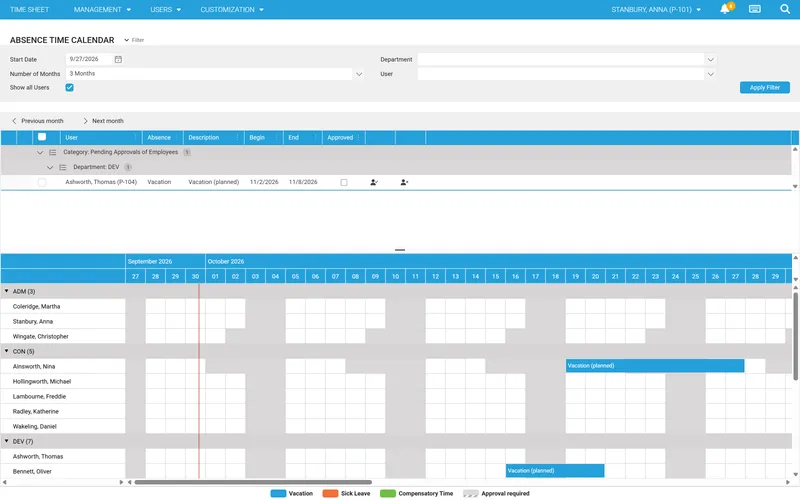Open the CUSTOMIZATION menu

232,9
